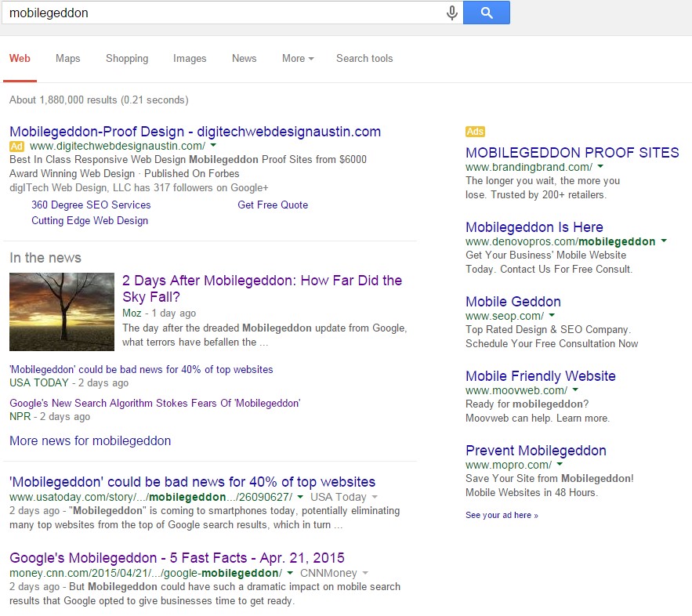Expand green arrow after money.cnn.com URL
The image size is (692, 616).
(x=290, y=573)
